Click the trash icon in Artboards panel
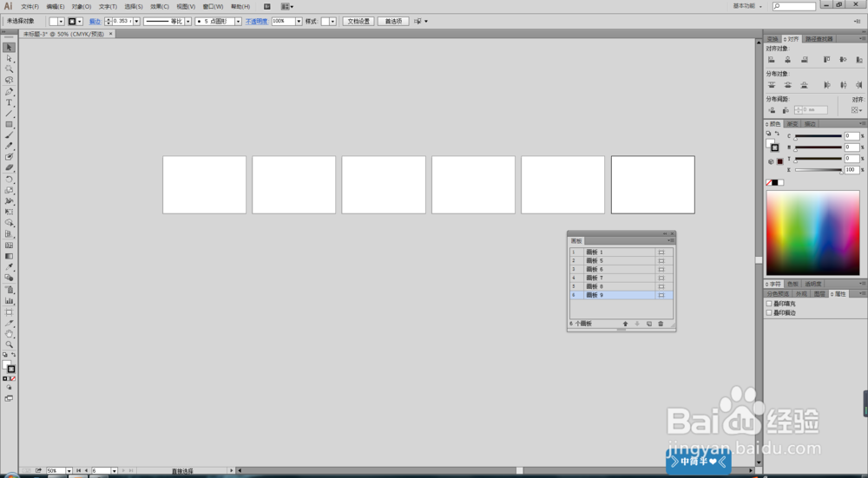The image size is (868, 478). [x=661, y=324]
